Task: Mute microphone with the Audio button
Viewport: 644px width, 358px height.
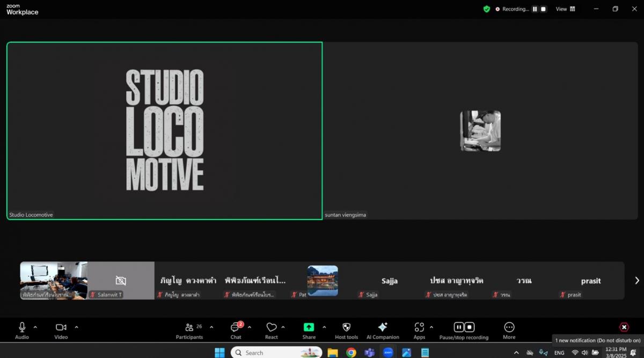Action: pos(22,330)
